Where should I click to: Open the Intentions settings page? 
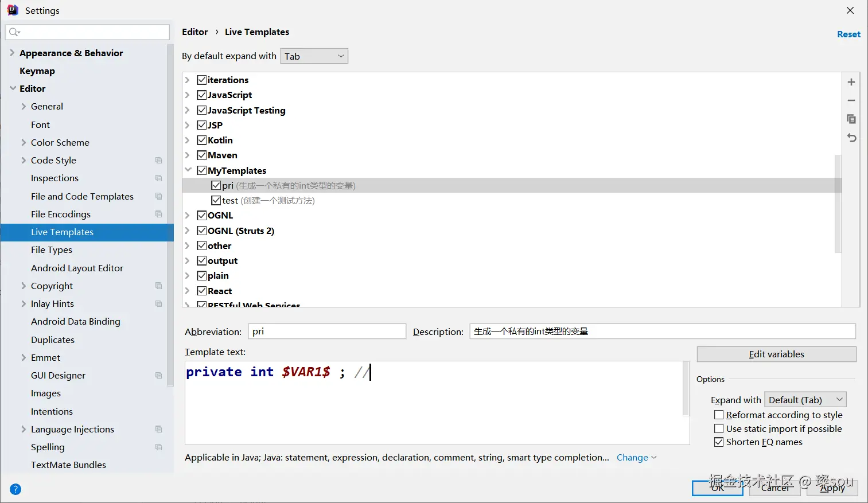click(52, 411)
